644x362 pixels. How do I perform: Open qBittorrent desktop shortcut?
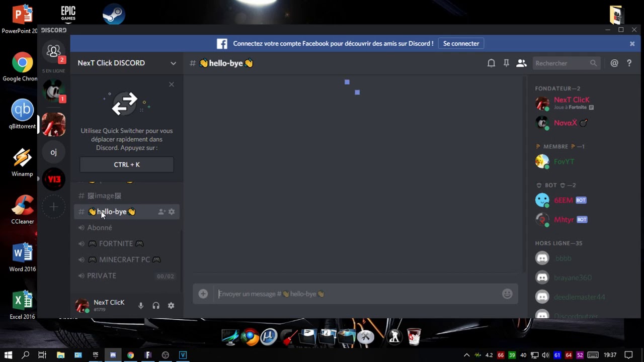pyautogui.click(x=22, y=114)
